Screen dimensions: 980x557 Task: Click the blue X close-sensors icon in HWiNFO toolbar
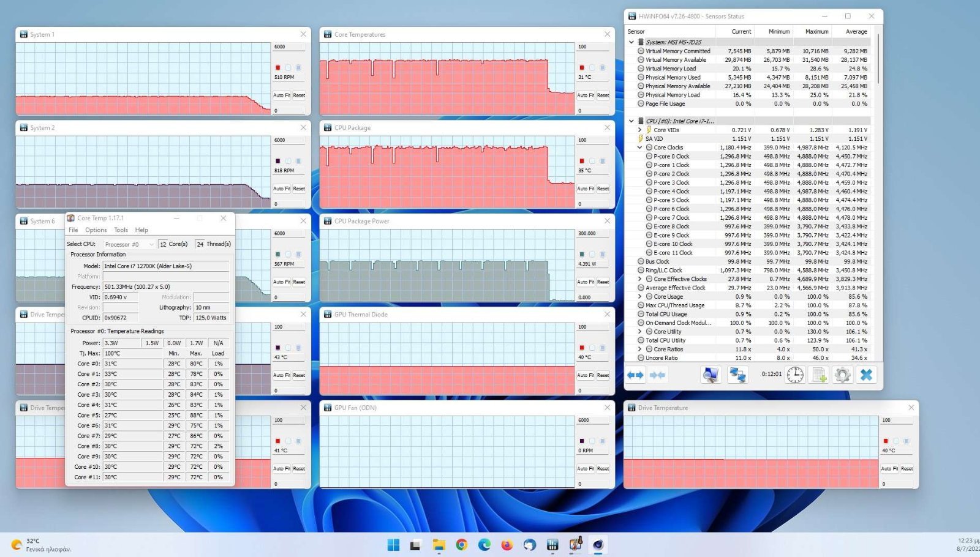(x=866, y=375)
